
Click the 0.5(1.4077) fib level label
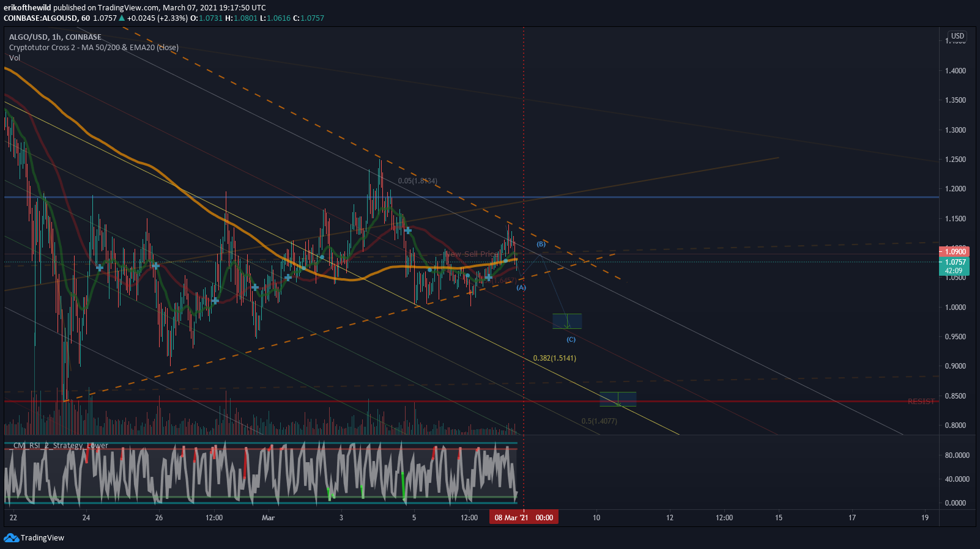(x=599, y=421)
